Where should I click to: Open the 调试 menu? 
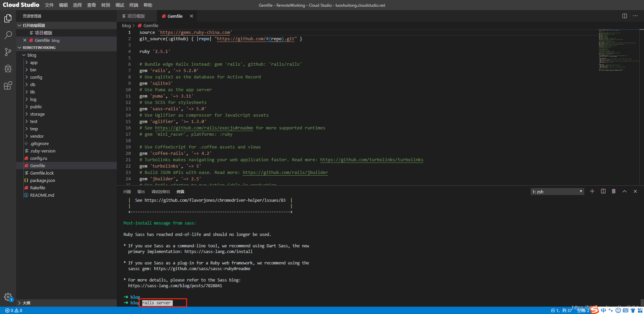point(120,5)
